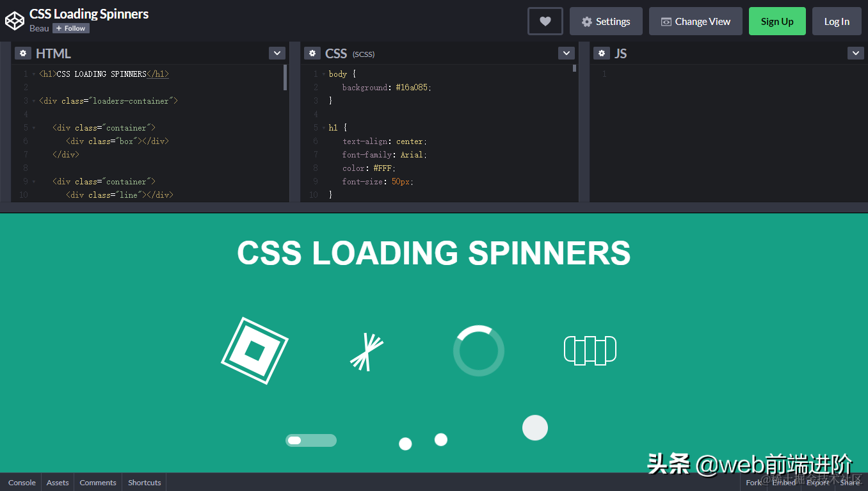The width and height of the screenshot is (868, 491).
Task: Click the Sign Up button
Action: coord(777,21)
